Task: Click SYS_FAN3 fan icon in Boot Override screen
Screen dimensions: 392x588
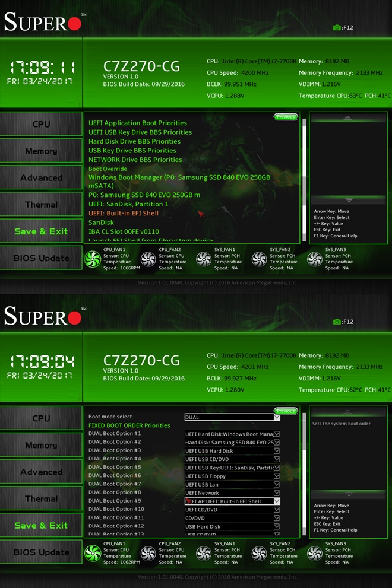Action: pyautogui.click(x=315, y=259)
